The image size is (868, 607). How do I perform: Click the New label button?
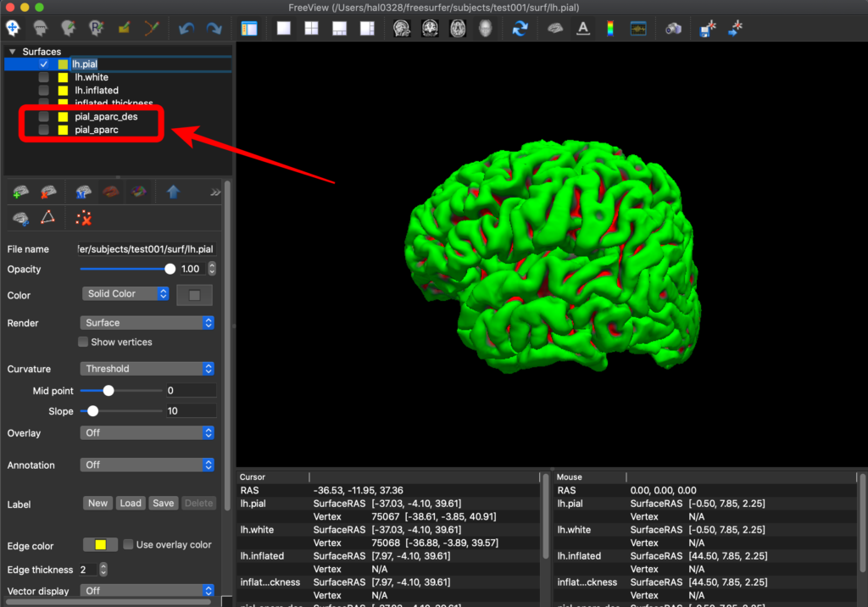[98, 504]
